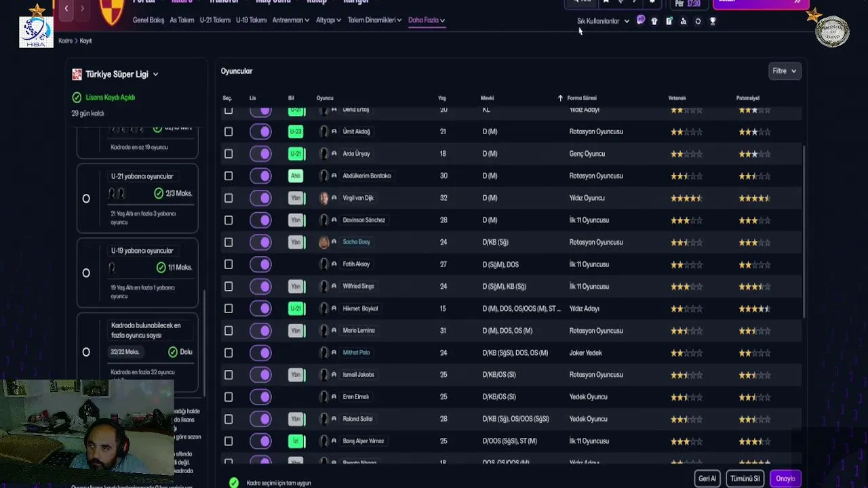Screen dimensions: 868x488
Task: Click the Ybn badge for Roland Sallai
Action: (296, 419)
